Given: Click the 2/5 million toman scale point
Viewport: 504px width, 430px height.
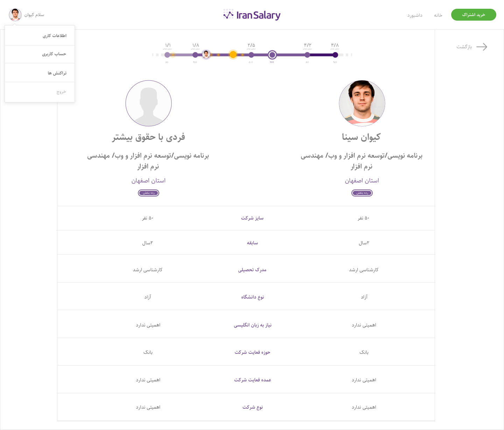Looking at the screenshot, I should click(251, 55).
